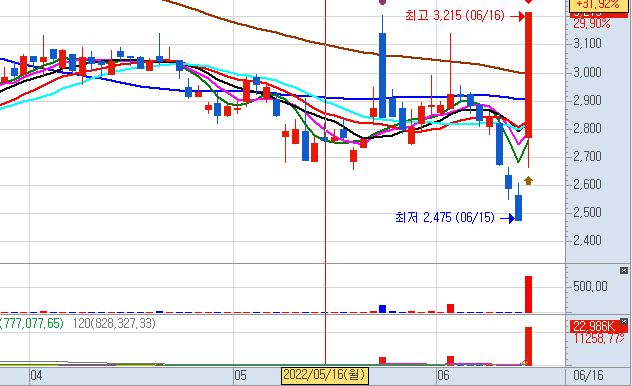Close the bottom panel showing 22,986K
The image size is (632, 386).
point(624,321)
